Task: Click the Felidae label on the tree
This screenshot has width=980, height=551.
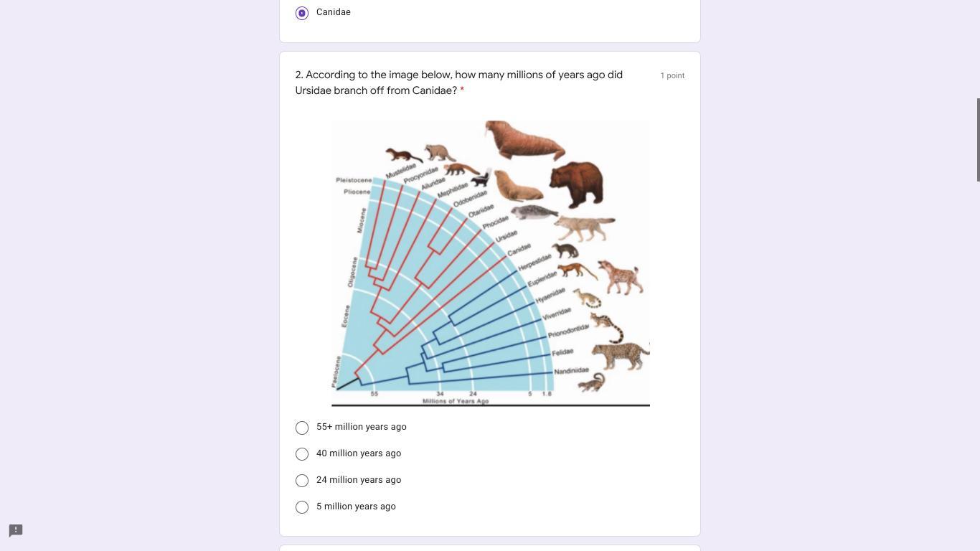Action: [562, 352]
